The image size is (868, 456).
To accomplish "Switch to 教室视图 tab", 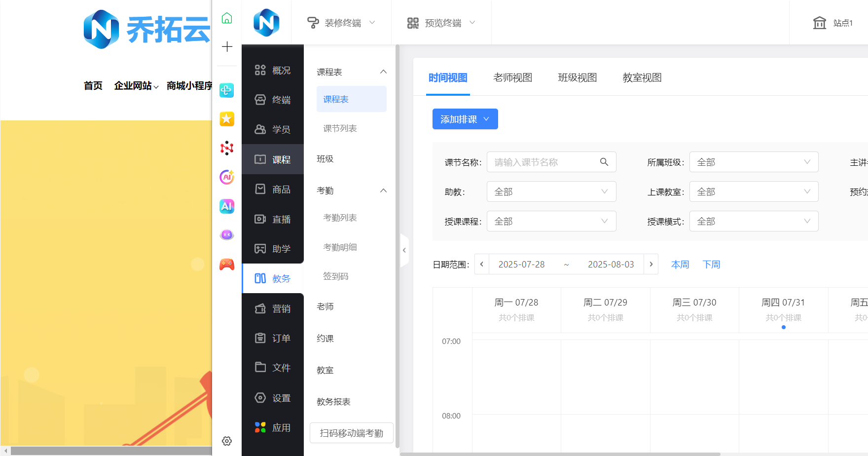I will click(x=642, y=77).
